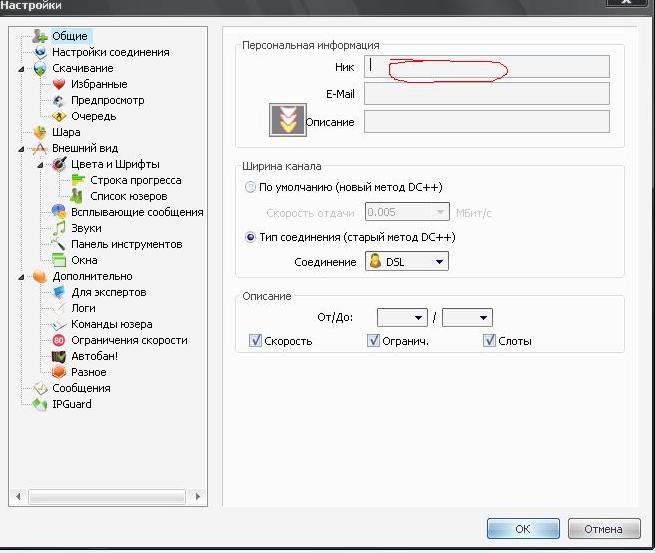Screen dimensions: 655x553
Task: Open the Очередь settings page
Action: [94, 116]
